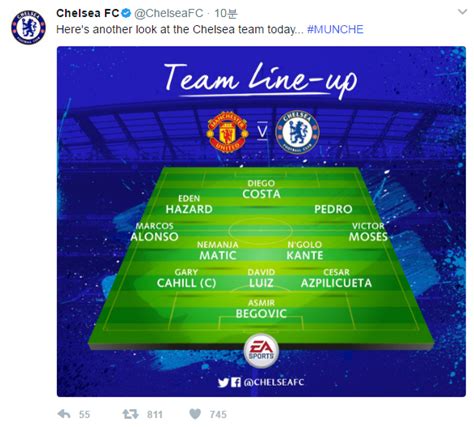This screenshot has height=427, width=474.
Task: Open the Chelsea FC display name
Action: click(x=88, y=13)
